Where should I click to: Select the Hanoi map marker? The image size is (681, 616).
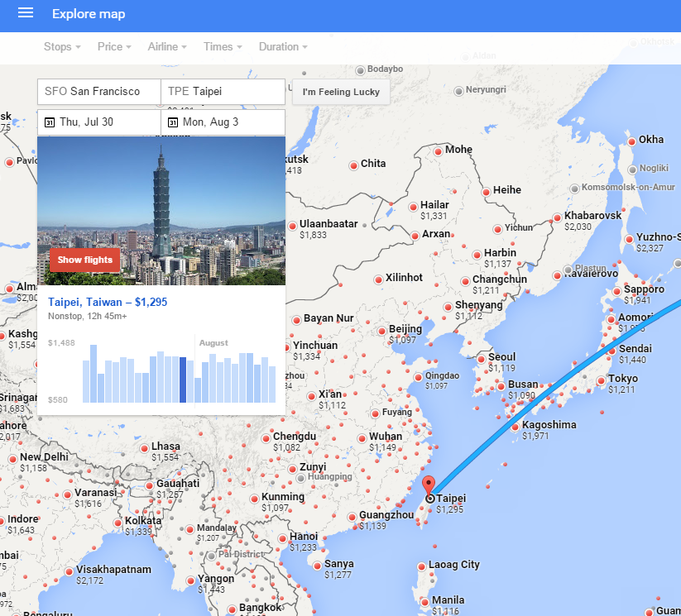click(x=282, y=539)
